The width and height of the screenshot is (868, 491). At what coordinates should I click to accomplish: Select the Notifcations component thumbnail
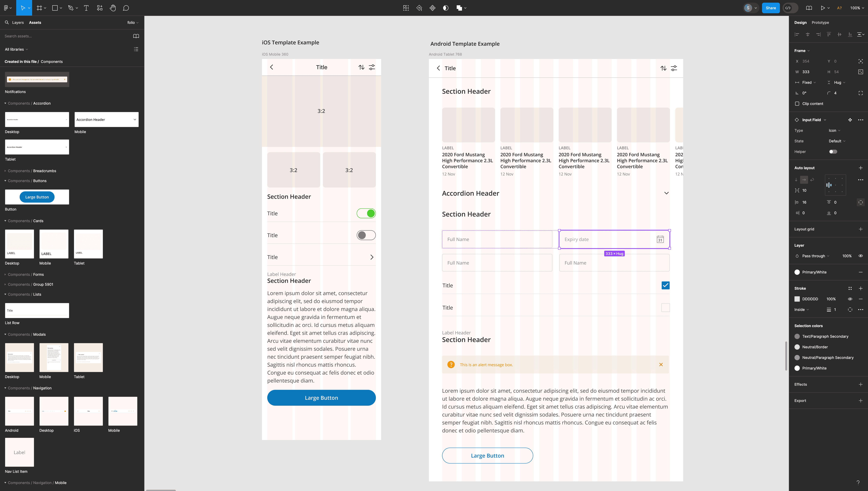(37, 80)
